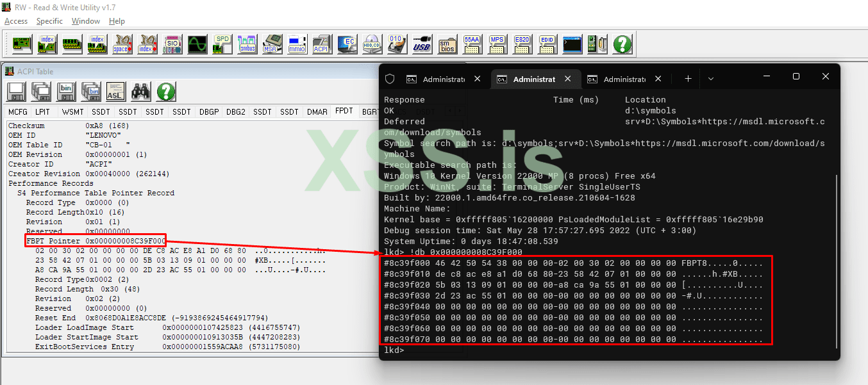Image resolution: width=868 pixels, height=385 pixels.
Task: Open the ACPI tables tool
Action: coord(322,44)
